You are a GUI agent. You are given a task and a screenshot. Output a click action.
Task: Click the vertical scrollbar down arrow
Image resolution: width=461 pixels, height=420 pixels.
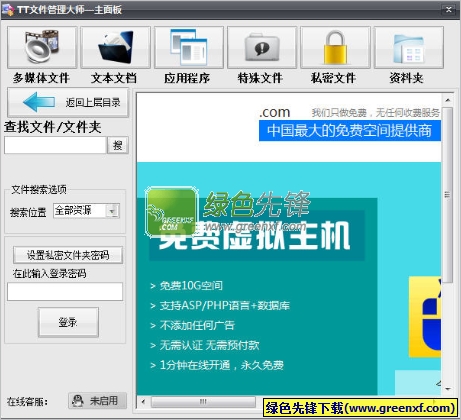[x=448, y=389]
